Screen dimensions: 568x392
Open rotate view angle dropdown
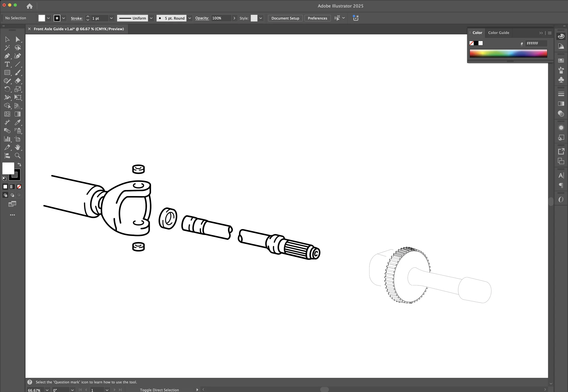pos(72,390)
